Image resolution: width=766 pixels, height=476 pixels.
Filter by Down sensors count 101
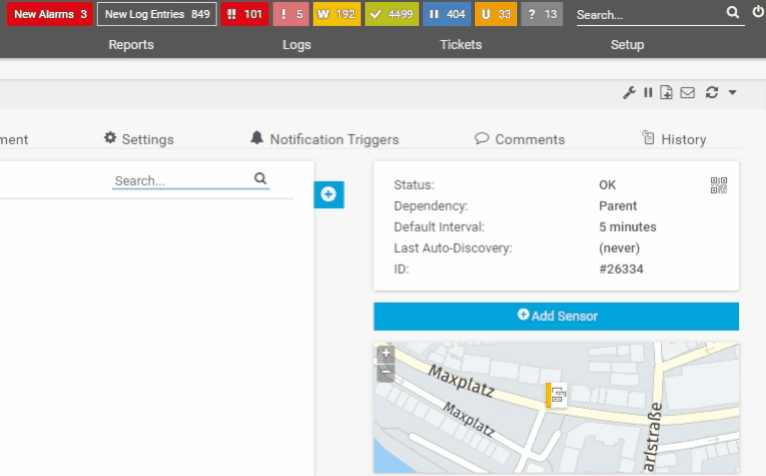(245, 15)
